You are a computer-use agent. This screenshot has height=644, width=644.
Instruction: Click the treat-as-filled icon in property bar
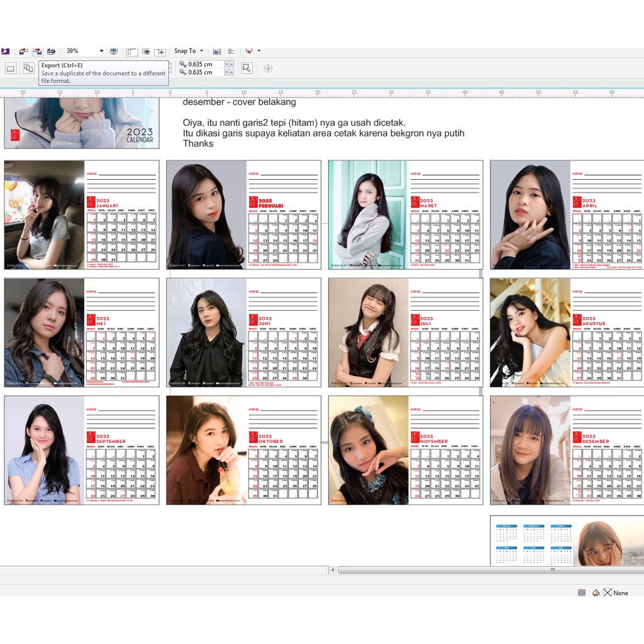coord(247,68)
